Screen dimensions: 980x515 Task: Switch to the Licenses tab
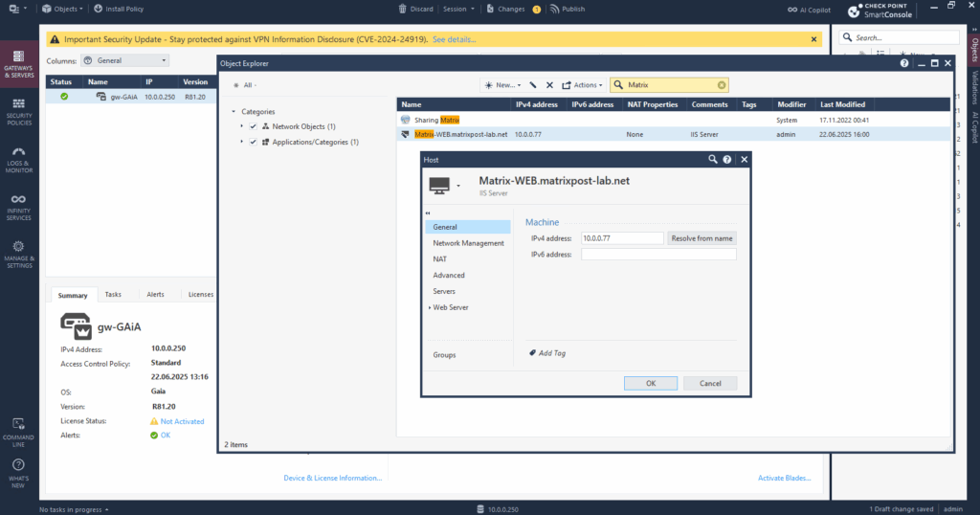(201, 295)
